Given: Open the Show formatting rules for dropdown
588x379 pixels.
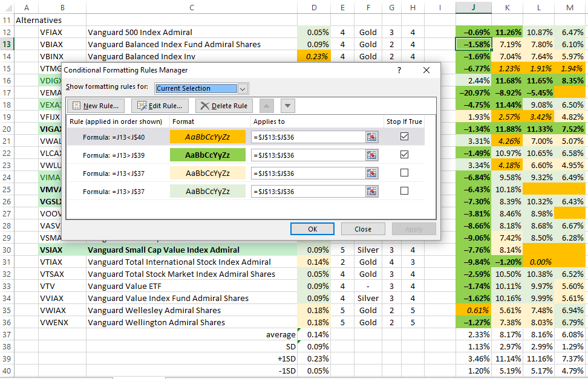Looking at the screenshot, I should pos(243,89).
